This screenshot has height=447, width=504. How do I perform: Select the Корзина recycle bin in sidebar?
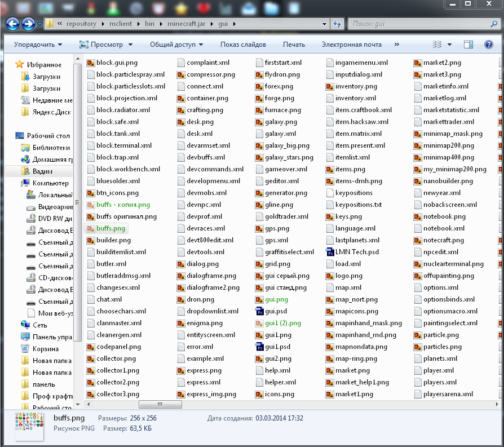(45, 349)
